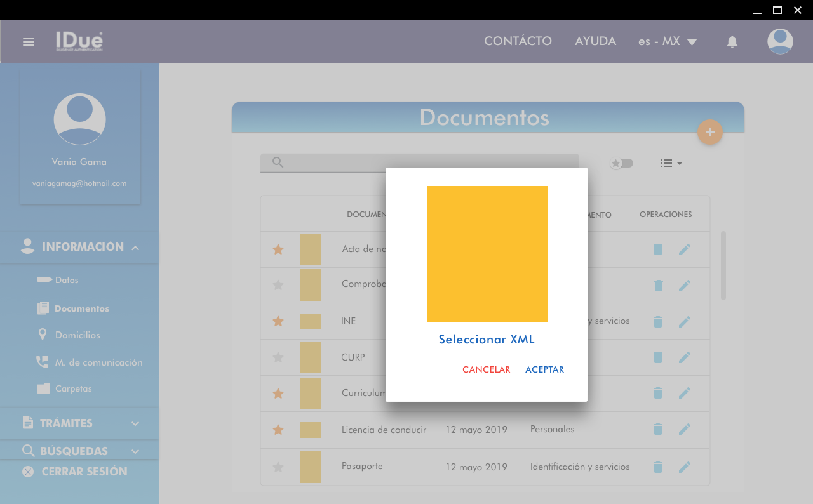Click the orange add document button
This screenshot has width=813, height=504.
click(x=709, y=133)
